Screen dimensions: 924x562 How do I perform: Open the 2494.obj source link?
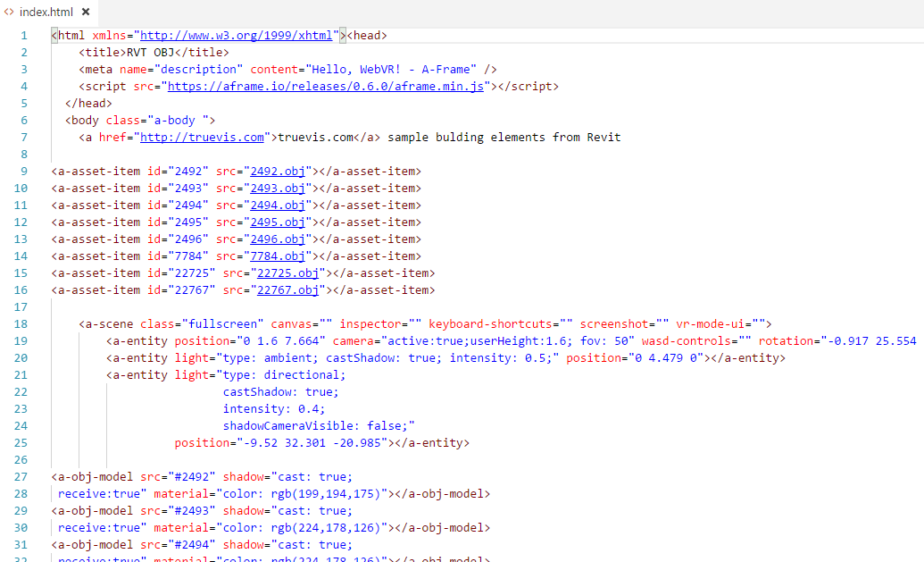click(278, 206)
